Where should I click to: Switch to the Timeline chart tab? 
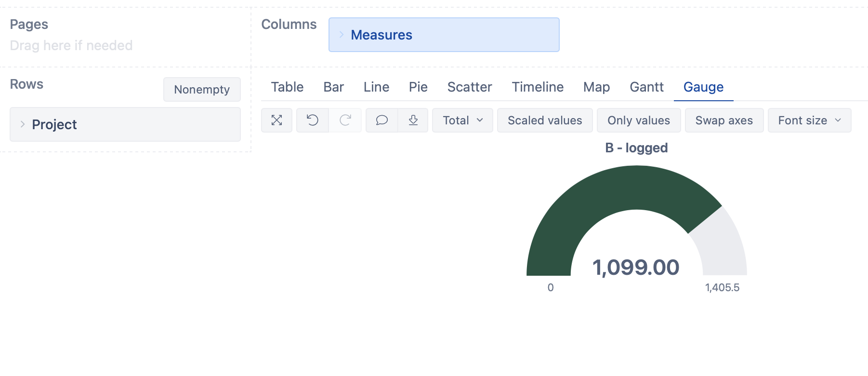tap(538, 87)
